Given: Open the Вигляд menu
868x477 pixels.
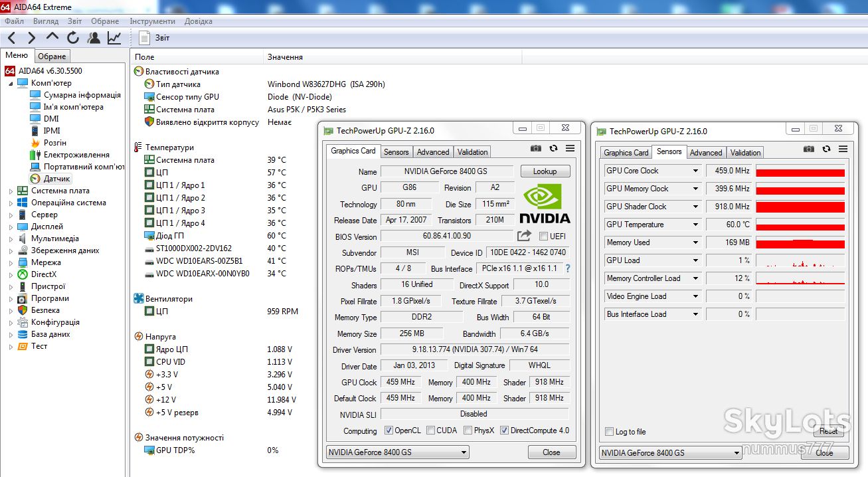Looking at the screenshot, I should click(45, 21).
